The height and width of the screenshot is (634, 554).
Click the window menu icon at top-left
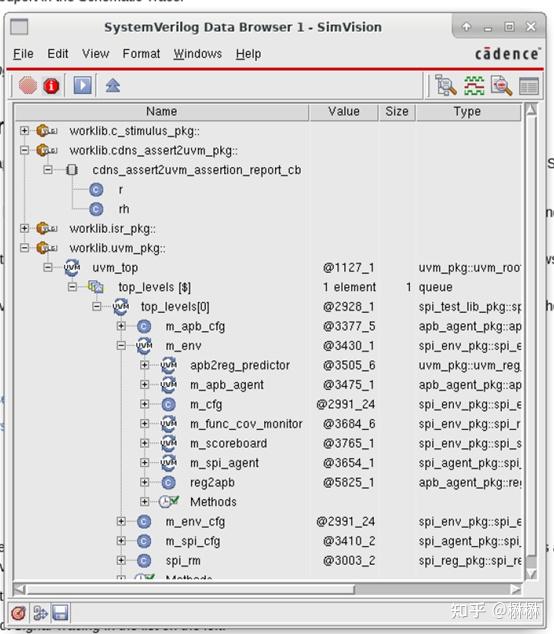(x=19, y=27)
